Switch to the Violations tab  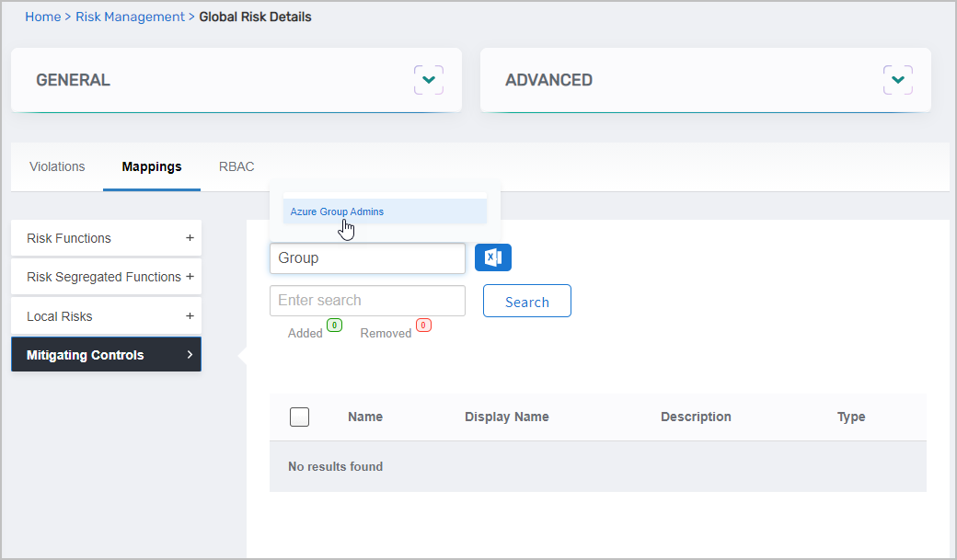pos(57,166)
